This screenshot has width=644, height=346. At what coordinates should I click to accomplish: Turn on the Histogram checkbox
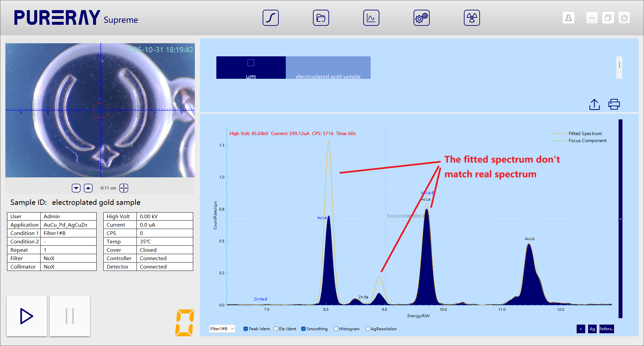coord(336,329)
